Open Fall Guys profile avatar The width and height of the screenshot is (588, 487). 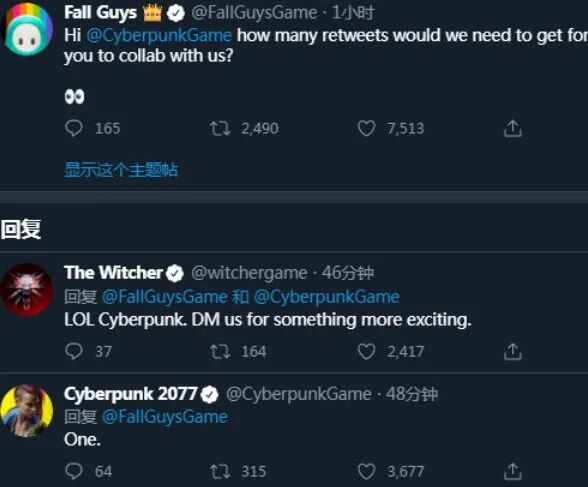27,29
